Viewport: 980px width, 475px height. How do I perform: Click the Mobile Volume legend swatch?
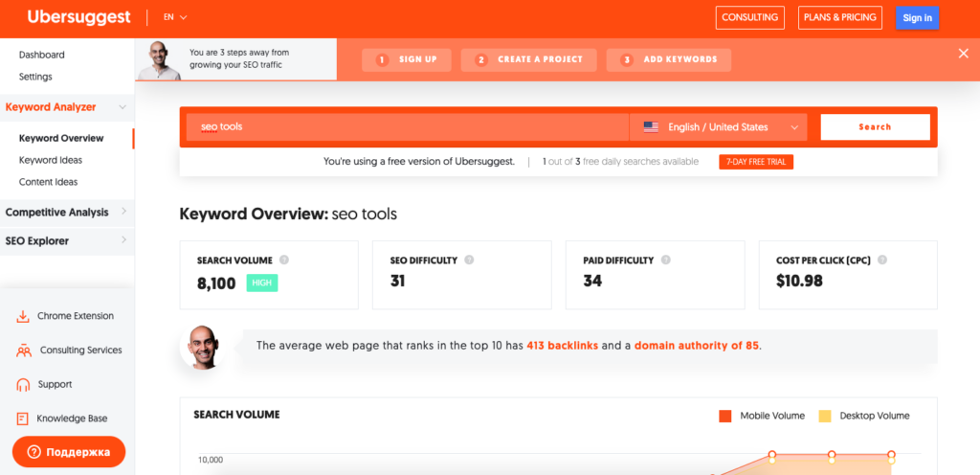tap(725, 417)
